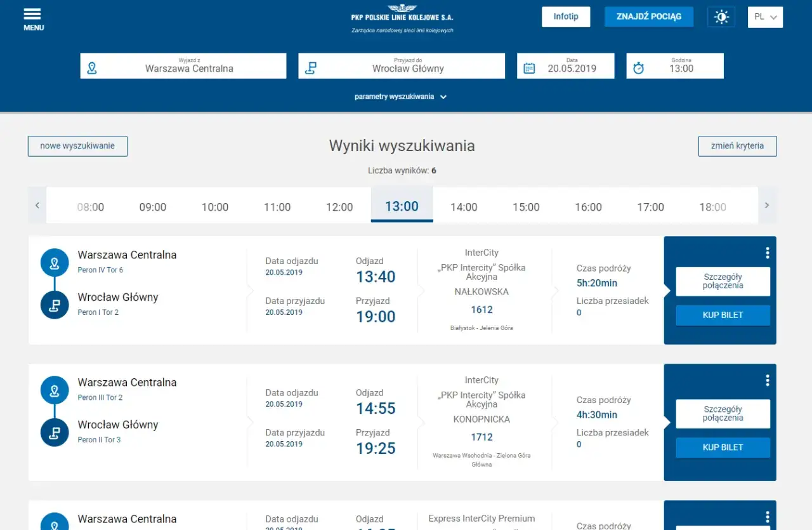The height and width of the screenshot is (530, 812).
Task: Click the ZNAJDŹ POCIĄG button
Action: click(649, 16)
